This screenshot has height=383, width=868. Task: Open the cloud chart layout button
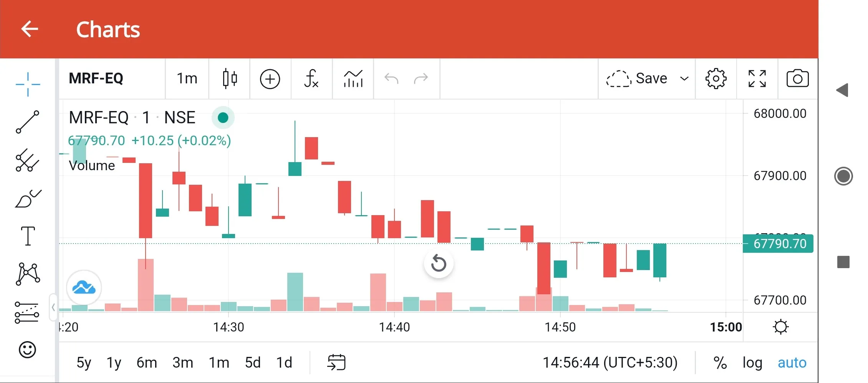(x=84, y=287)
